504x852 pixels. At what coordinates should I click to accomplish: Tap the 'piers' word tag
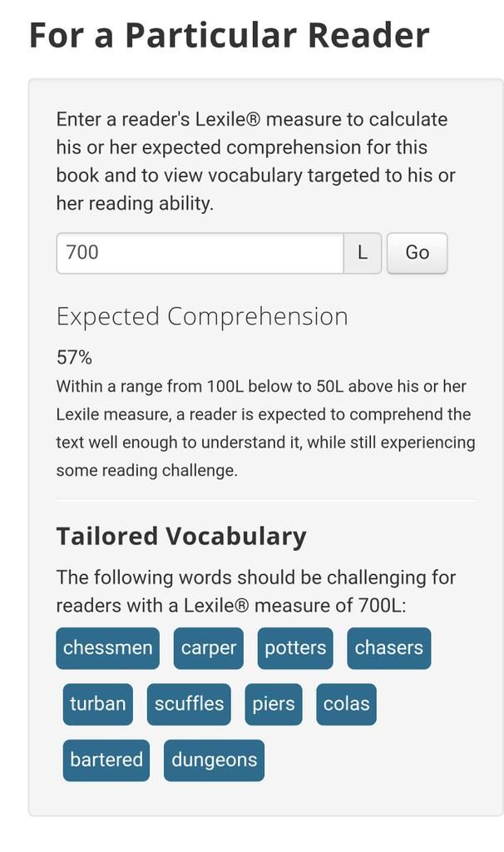click(x=274, y=704)
